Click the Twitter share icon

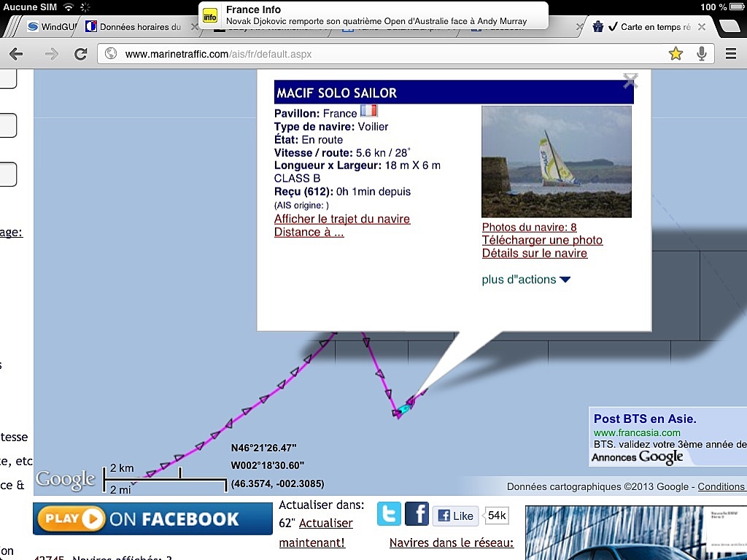pos(389,514)
